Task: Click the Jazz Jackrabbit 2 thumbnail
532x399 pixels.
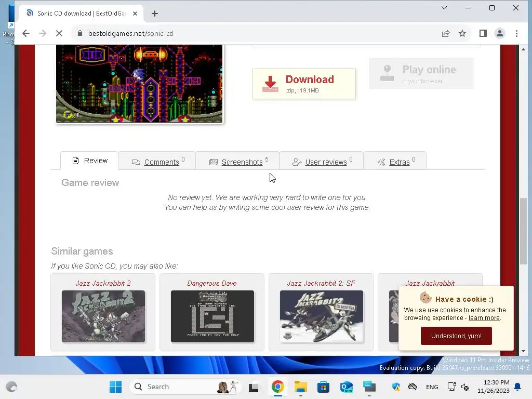Action: [103, 316]
